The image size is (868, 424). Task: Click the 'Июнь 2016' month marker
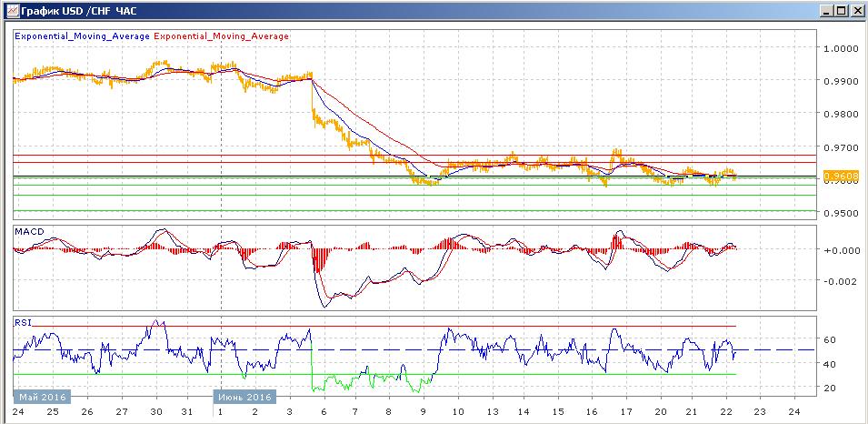244,398
